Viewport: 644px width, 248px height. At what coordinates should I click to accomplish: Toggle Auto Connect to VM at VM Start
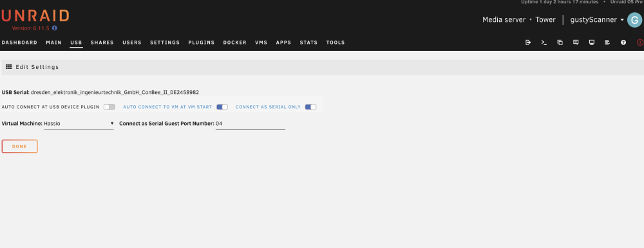point(222,107)
